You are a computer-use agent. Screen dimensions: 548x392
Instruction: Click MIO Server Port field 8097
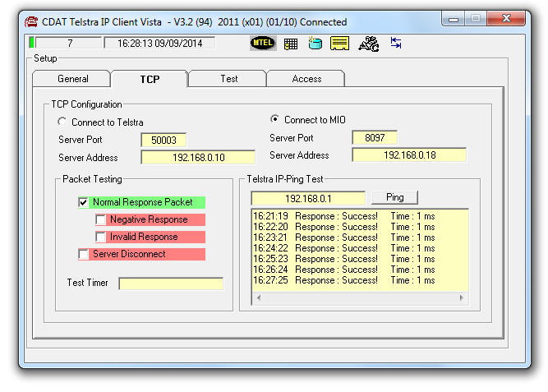pyautogui.click(x=375, y=138)
